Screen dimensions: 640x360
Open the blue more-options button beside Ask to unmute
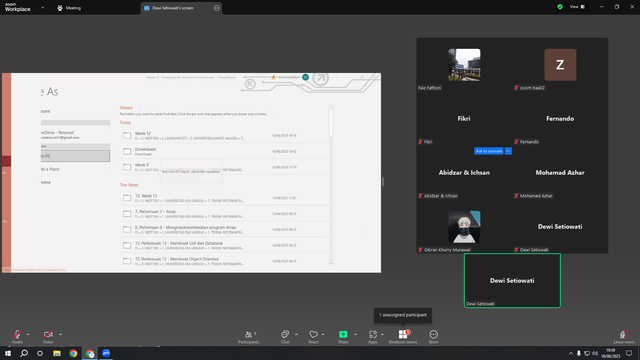508,151
